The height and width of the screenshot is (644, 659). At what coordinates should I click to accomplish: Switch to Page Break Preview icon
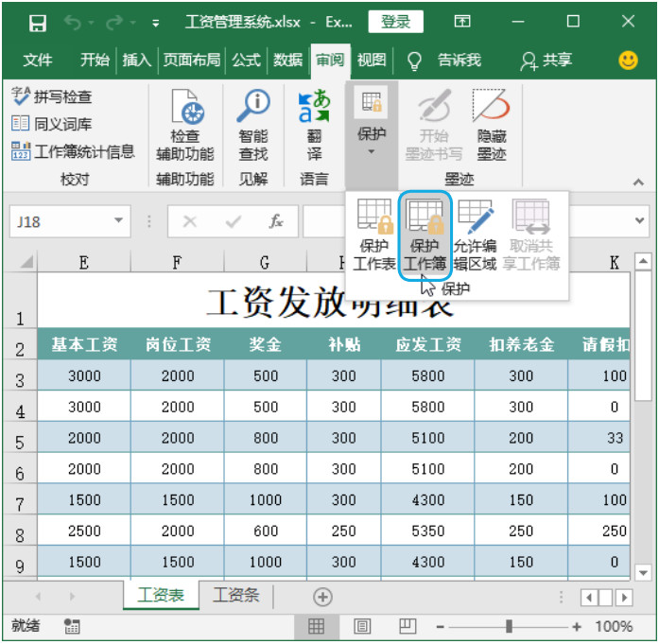(408, 626)
